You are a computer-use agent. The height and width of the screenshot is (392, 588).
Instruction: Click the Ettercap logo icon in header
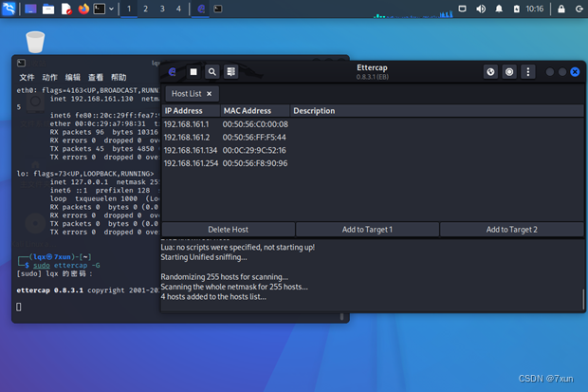(x=172, y=72)
